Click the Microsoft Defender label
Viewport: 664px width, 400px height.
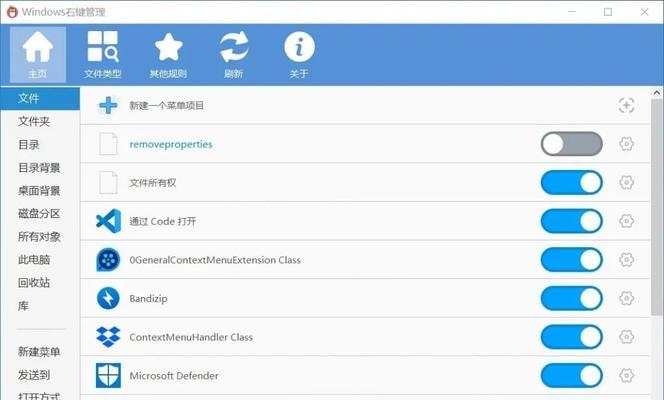click(x=174, y=375)
